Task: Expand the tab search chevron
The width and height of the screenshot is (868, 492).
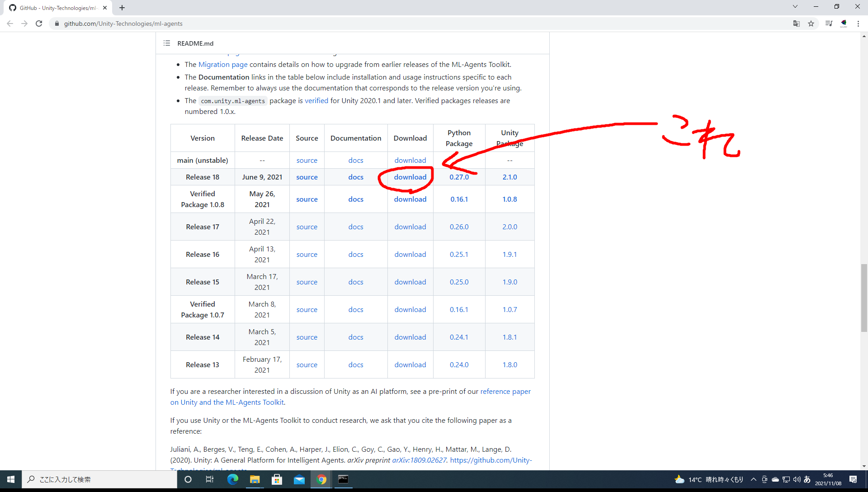Action: pyautogui.click(x=795, y=7)
